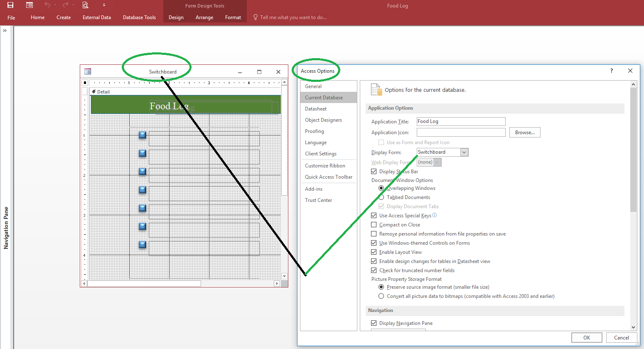This screenshot has height=349, width=644.
Task: Expand the Navigation Pane with the chevron button
Action: tap(5, 30)
